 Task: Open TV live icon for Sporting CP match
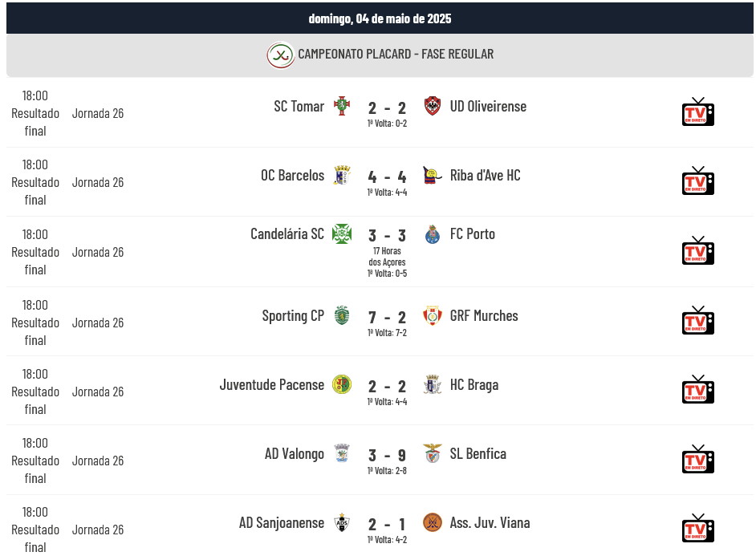(x=697, y=320)
